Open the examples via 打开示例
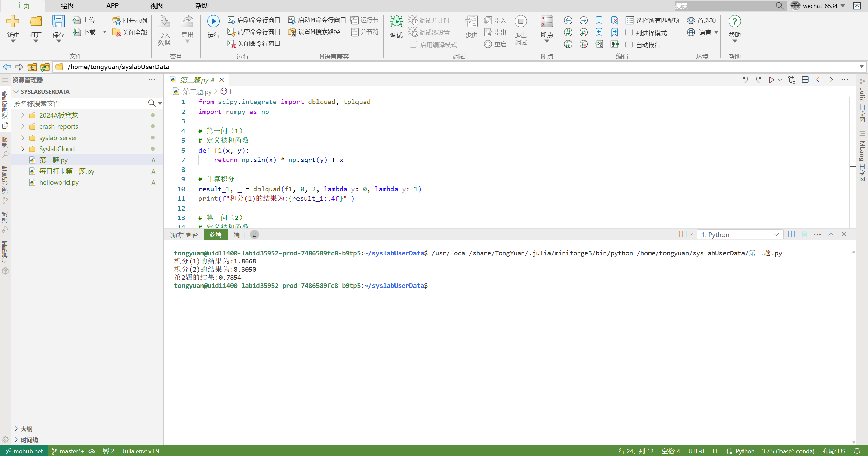 coord(130,20)
